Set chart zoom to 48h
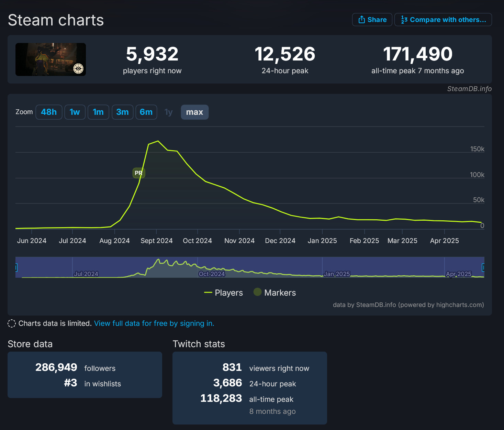The image size is (504, 430). tap(49, 112)
